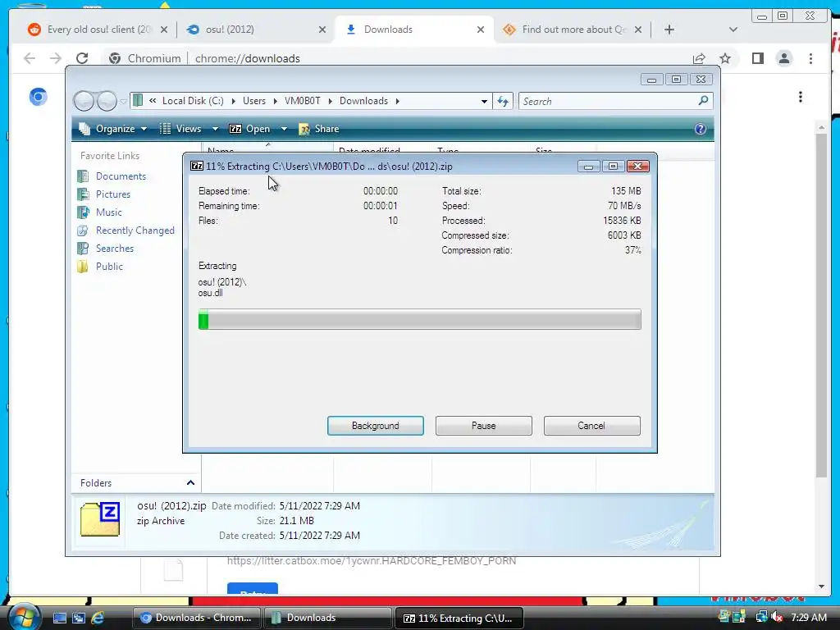The height and width of the screenshot is (630, 840).
Task: Select Downloads breadcrumb segment
Action: [363, 101]
